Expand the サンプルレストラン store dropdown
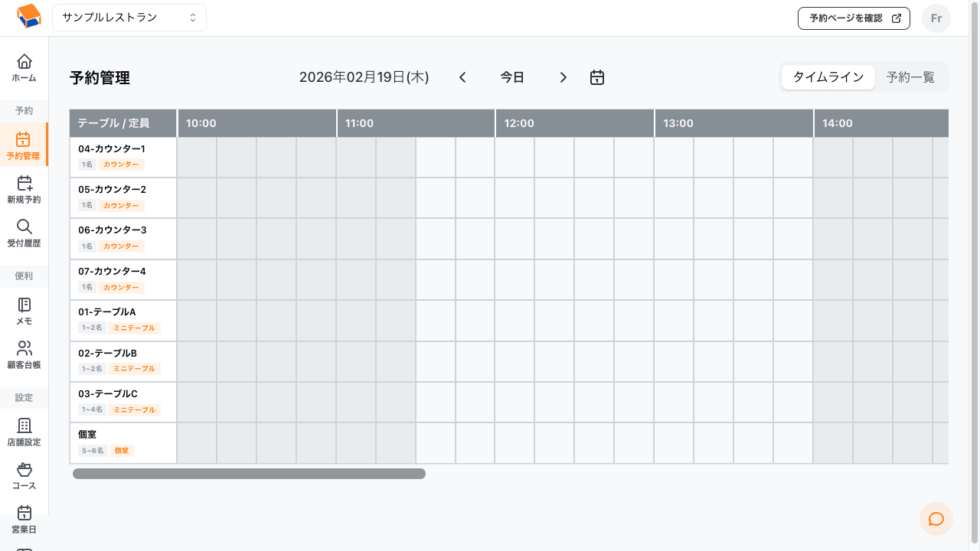The image size is (980, 551). coord(129,18)
